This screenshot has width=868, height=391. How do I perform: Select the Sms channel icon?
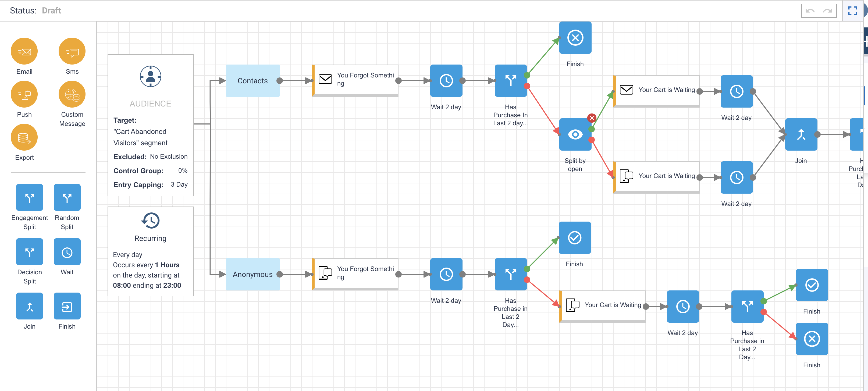click(72, 51)
